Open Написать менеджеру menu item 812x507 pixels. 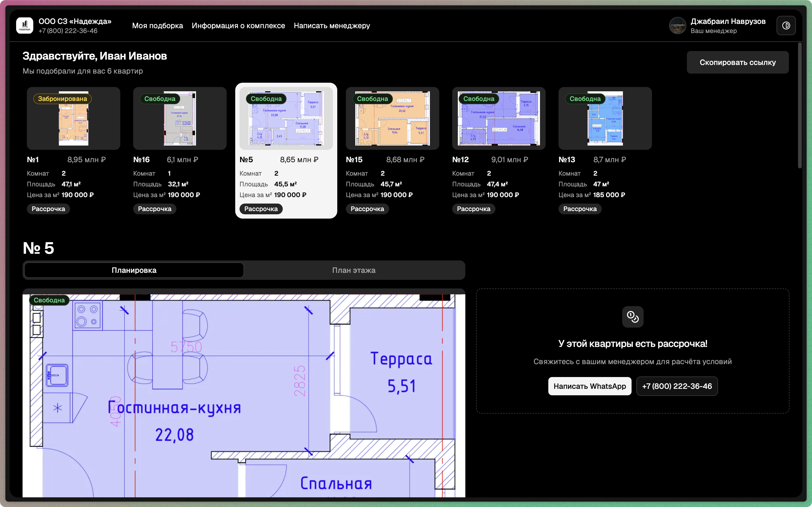(332, 26)
